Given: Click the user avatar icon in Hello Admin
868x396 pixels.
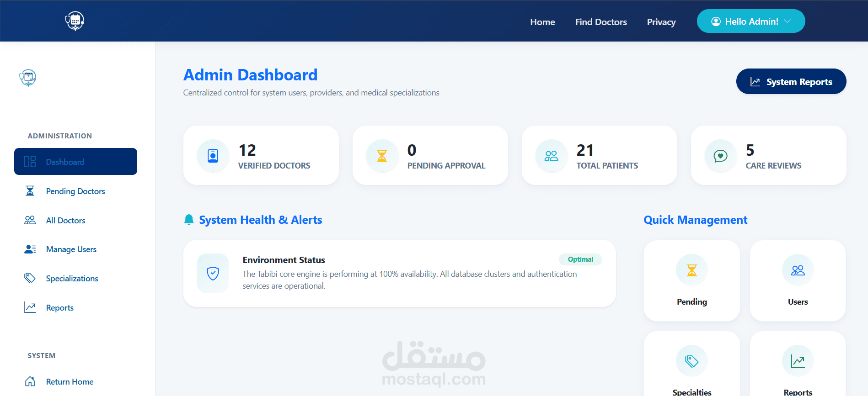Looking at the screenshot, I should tap(716, 21).
